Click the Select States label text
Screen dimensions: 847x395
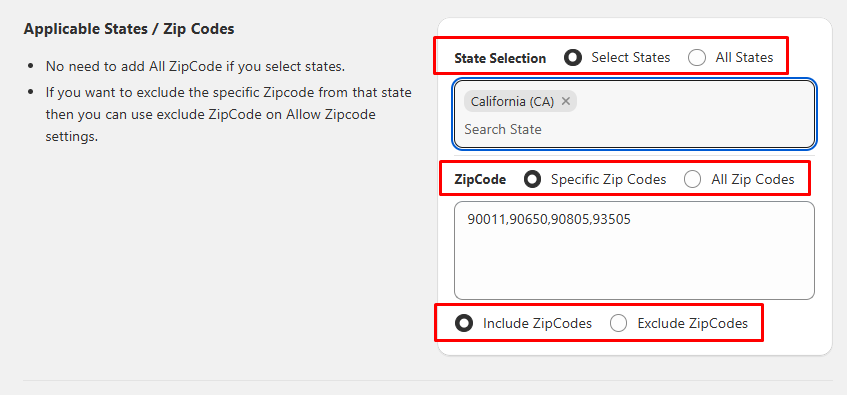(x=630, y=57)
